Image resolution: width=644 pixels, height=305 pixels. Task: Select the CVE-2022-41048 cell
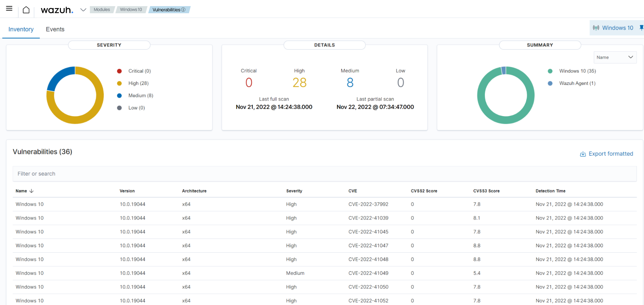click(x=368, y=260)
